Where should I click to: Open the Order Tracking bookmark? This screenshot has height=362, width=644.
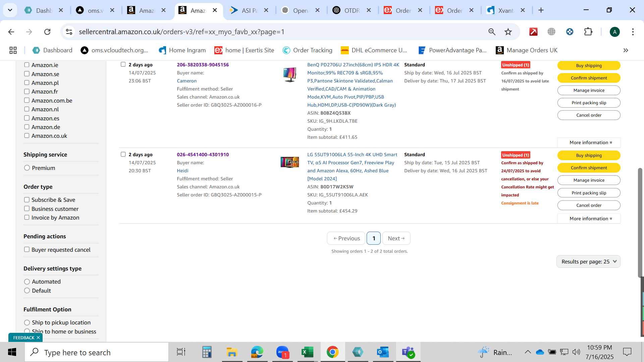click(307, 50)
